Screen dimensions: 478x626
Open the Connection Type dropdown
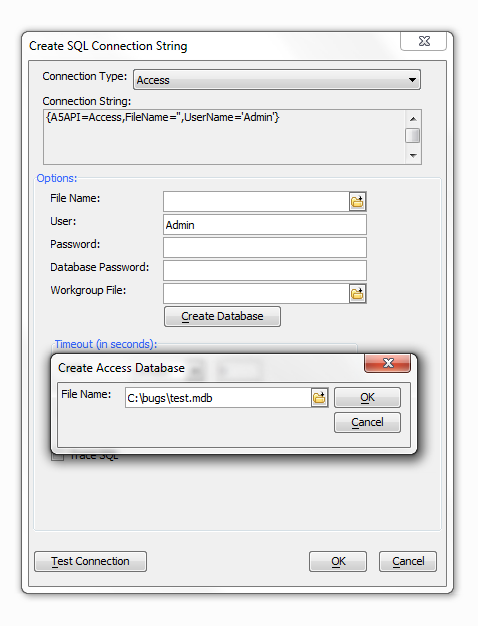tap(277, 80)
